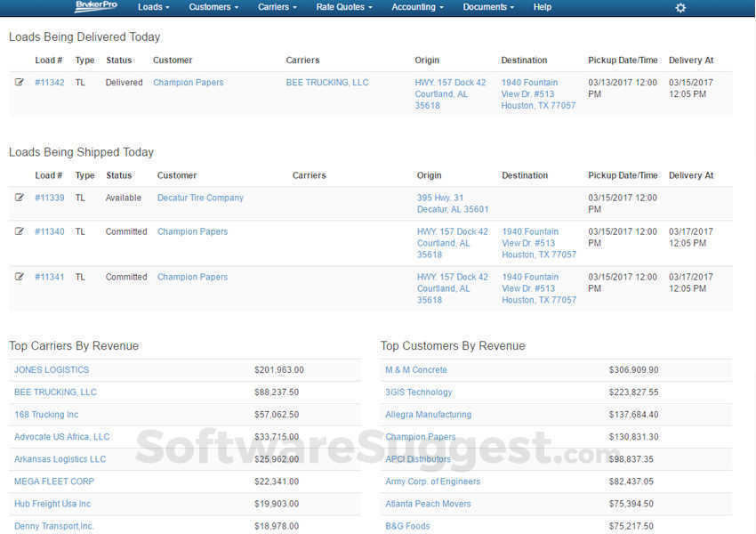Open Hub Freight Usa Inc carrier link
The width and height of the screenshot is (756, 534).
(52, 504)
